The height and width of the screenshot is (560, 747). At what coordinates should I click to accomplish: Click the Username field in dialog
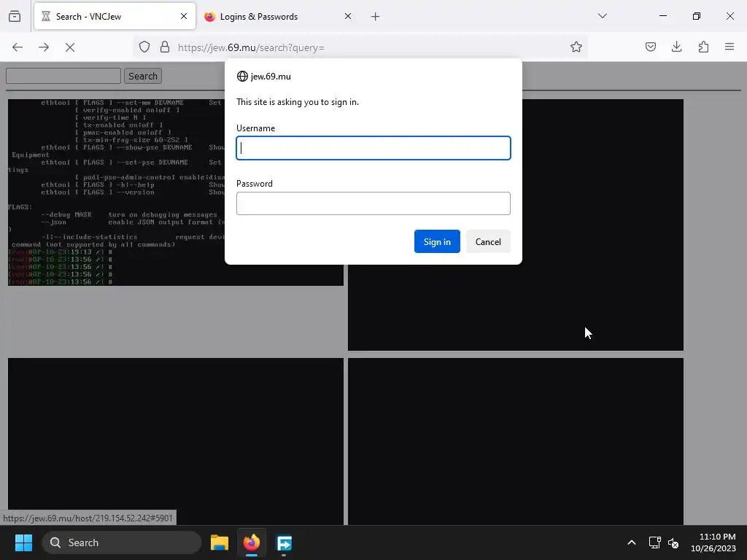pyautogui.click(x=373, y=148)
